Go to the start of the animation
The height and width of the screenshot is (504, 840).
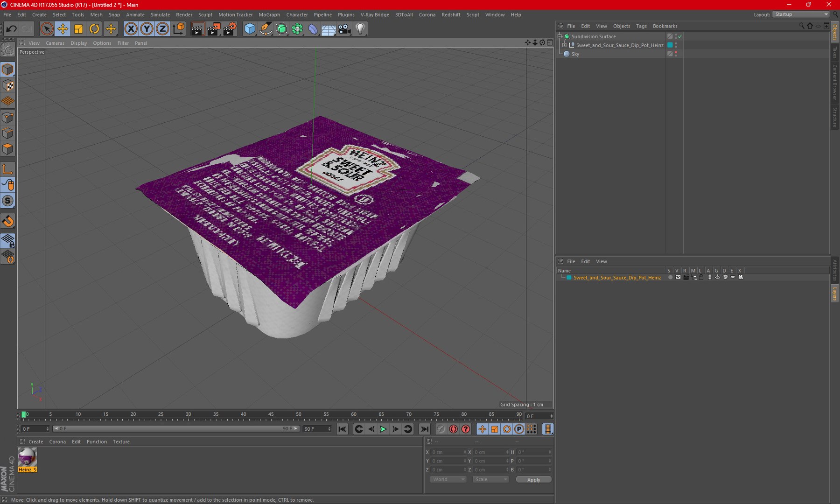coord(342,429)
